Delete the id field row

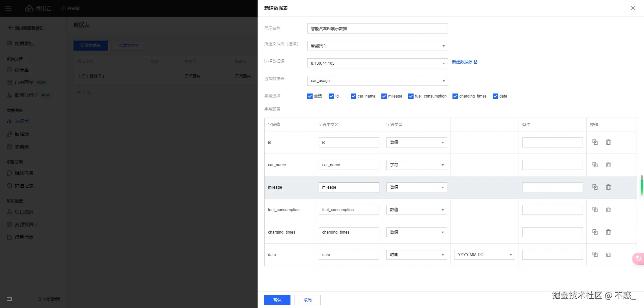(608, 142)
